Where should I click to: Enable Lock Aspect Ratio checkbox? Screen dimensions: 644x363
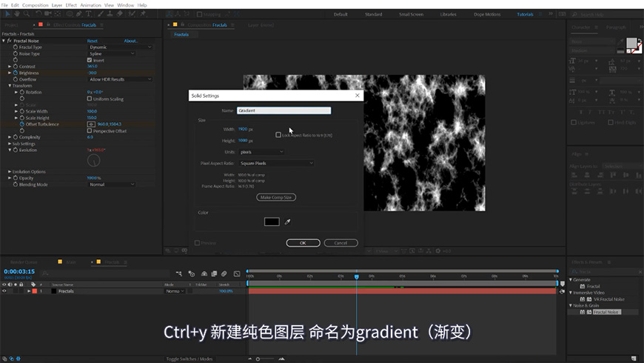pyautogui.click(x=278, y=135)
